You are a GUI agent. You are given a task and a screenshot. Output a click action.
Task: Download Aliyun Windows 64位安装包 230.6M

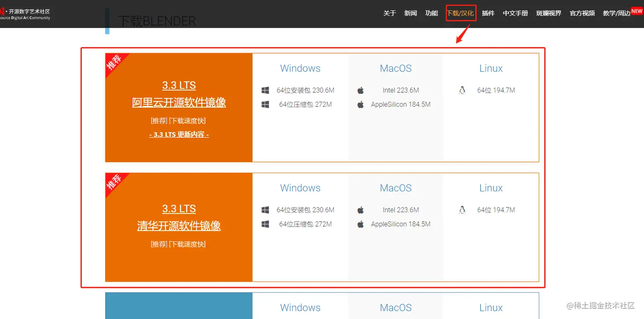(x=305, y=90)
